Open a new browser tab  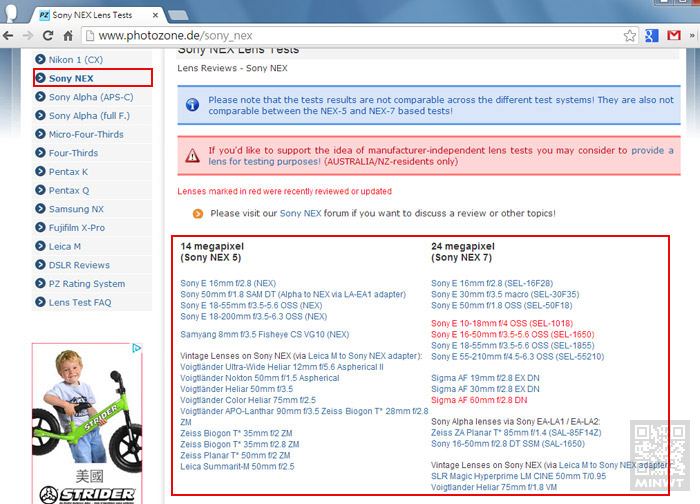[x=178, y=16]
